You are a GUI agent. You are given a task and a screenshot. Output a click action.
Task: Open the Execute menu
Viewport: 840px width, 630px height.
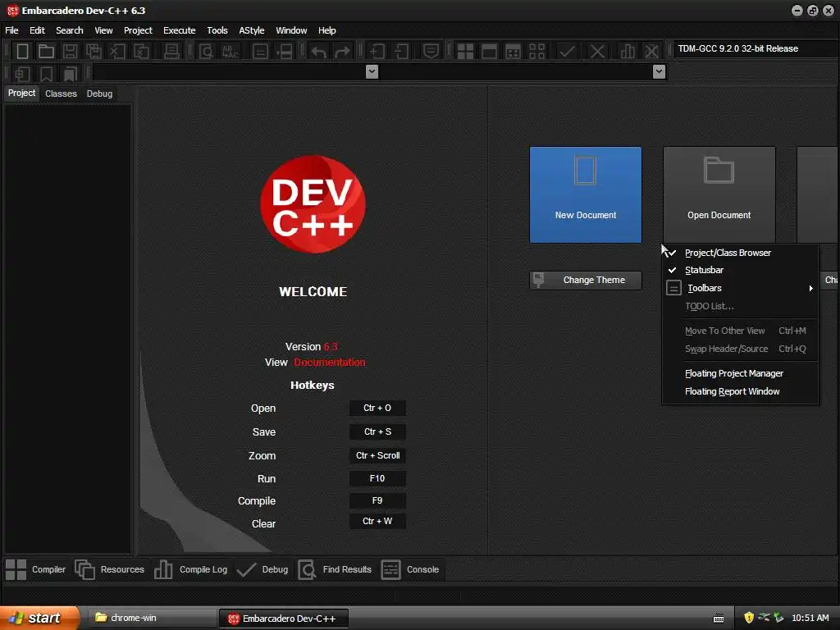coord(180,30)
